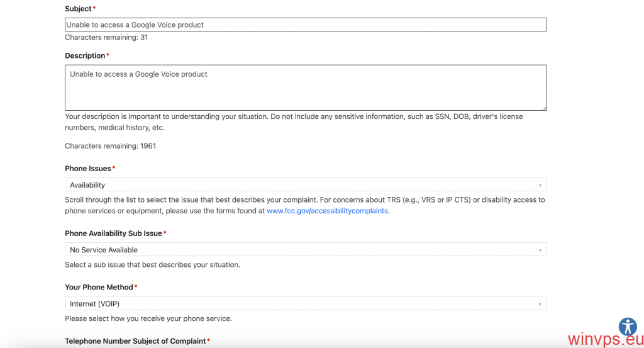The image size is (644, 348).
Task: Select the Phone Issues label
Action: tap(87, 169)
